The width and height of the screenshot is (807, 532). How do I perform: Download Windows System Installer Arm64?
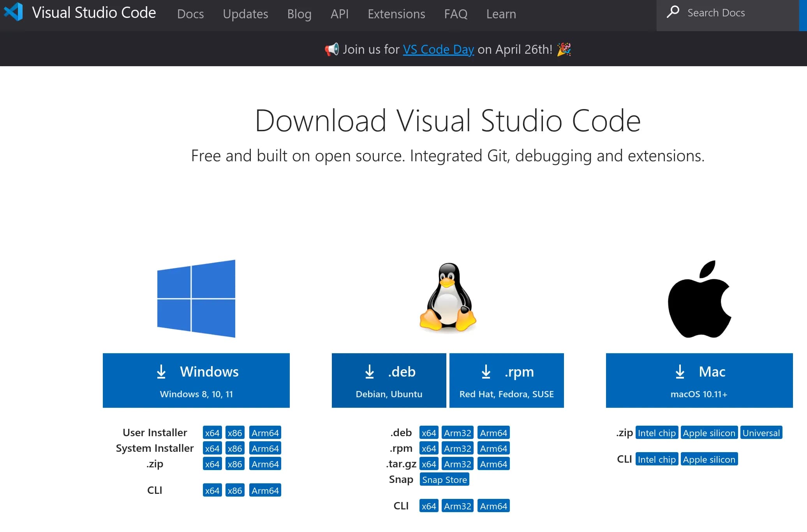pyautogui.click(x=265, y=448)
